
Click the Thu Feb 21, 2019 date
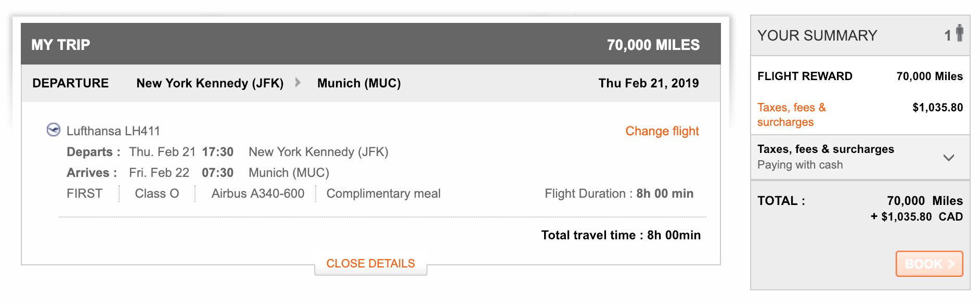tap(648, 83)
